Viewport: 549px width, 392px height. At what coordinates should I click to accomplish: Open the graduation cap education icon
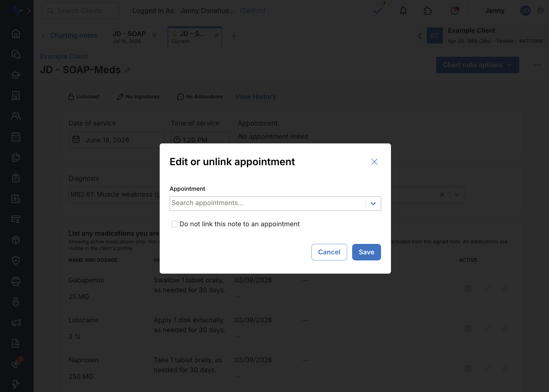tap(16, 75)
